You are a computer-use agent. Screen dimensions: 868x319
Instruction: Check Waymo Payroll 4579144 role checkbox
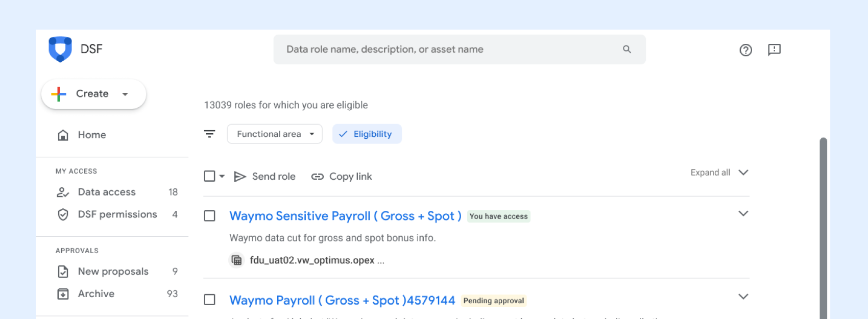pos(209,300)
